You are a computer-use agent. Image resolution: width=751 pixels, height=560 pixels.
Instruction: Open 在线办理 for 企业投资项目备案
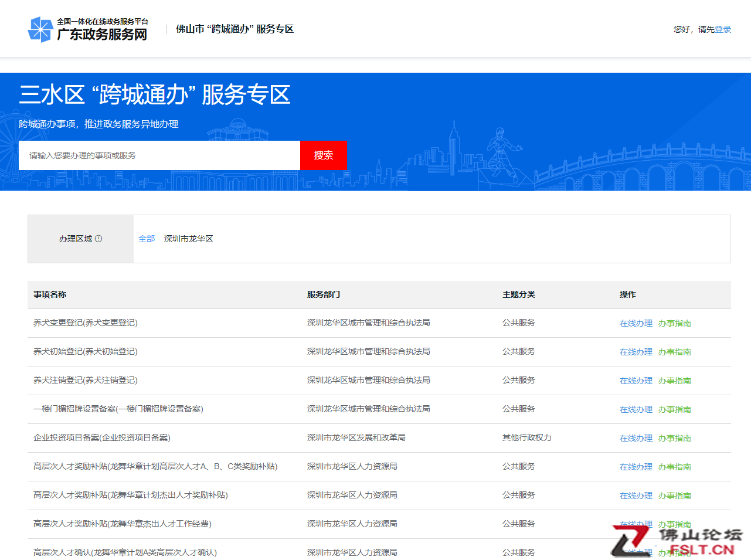coord(636,437)
